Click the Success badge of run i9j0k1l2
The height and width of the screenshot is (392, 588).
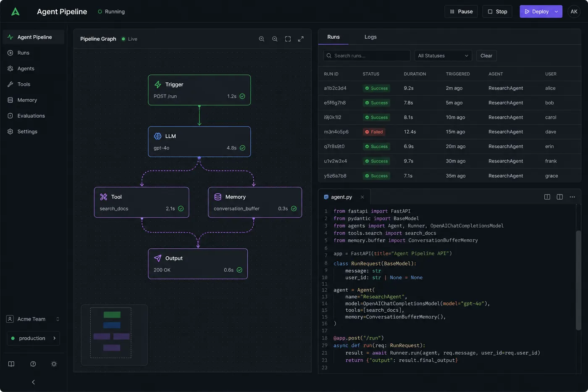(376, 117)
